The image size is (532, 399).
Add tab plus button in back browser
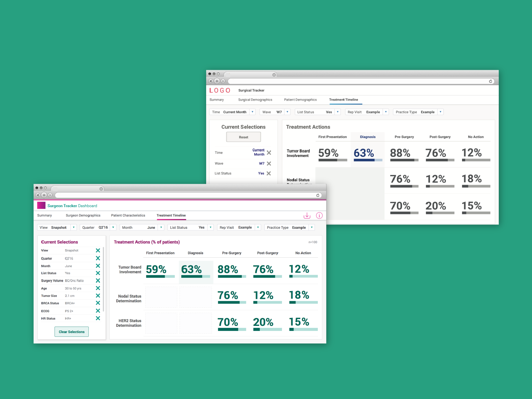217,81
